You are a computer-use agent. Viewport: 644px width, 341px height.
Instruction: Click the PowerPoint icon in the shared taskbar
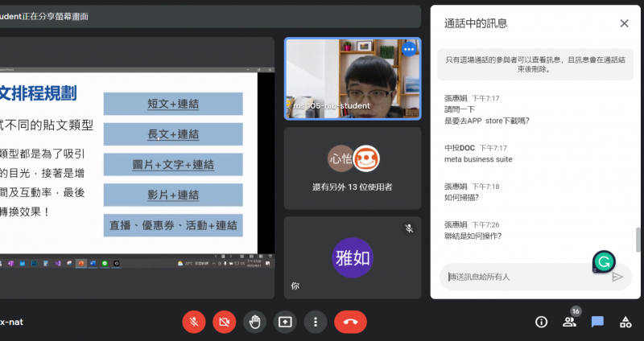click(81, 264)
